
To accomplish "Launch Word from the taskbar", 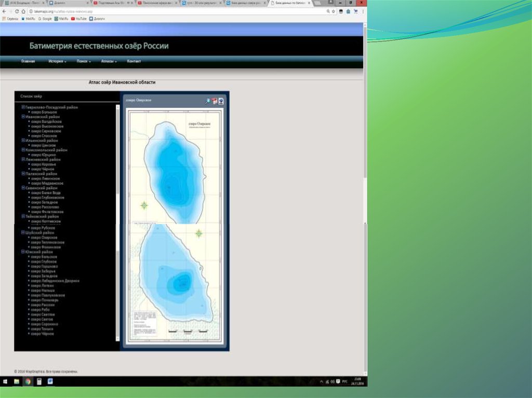I will click(50, 381).
